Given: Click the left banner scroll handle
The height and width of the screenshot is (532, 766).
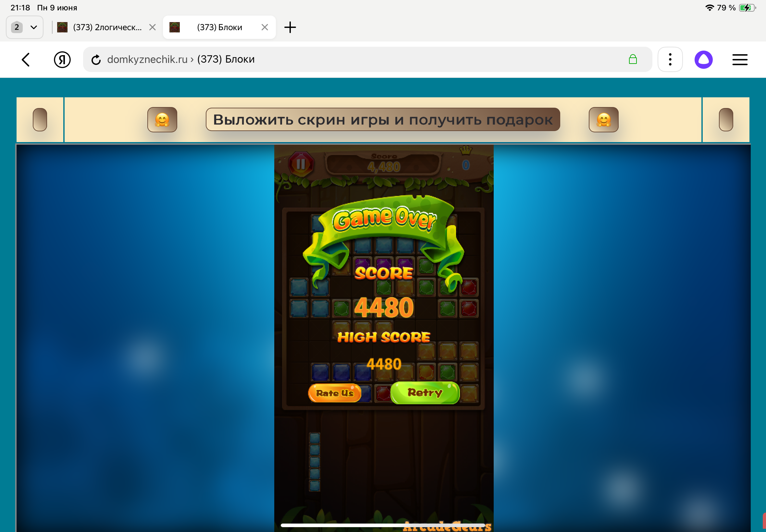Looking at the screenshot, I should [40, 120].
